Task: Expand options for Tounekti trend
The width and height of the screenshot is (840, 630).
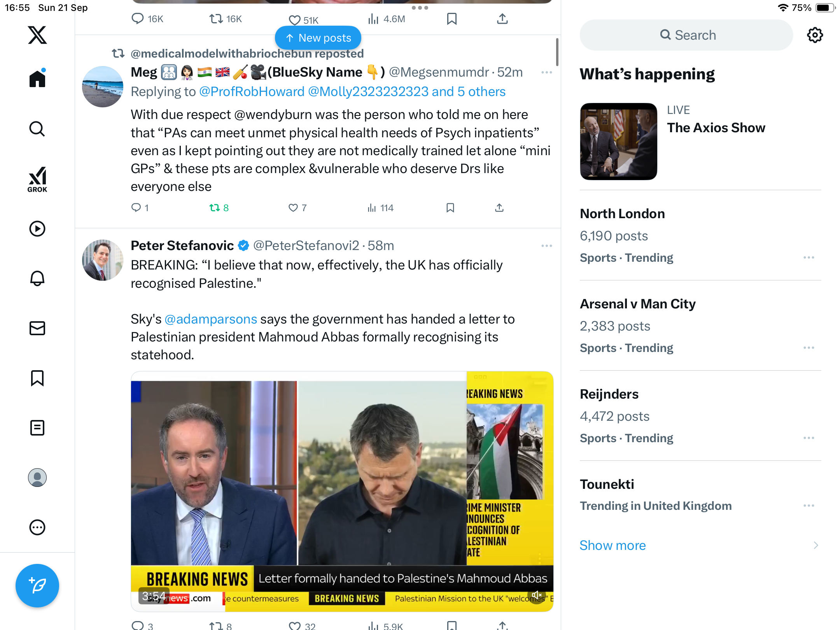Action: [809, 506]
